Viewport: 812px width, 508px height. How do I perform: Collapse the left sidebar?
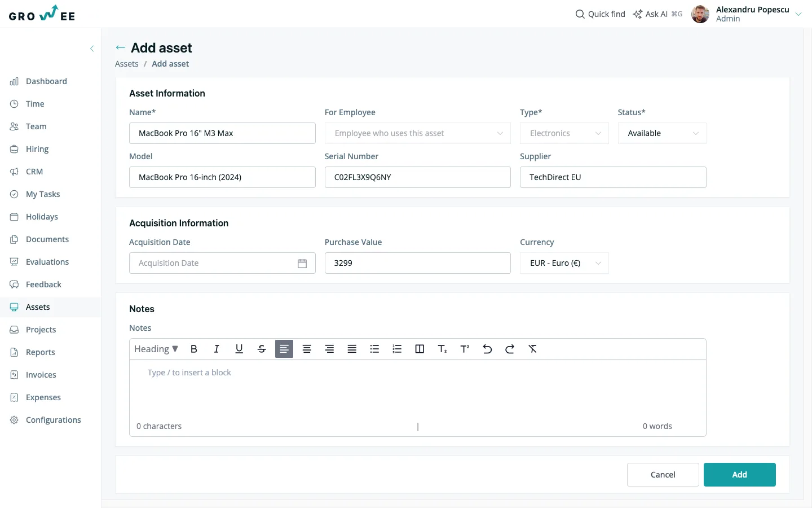click(92, 49)
